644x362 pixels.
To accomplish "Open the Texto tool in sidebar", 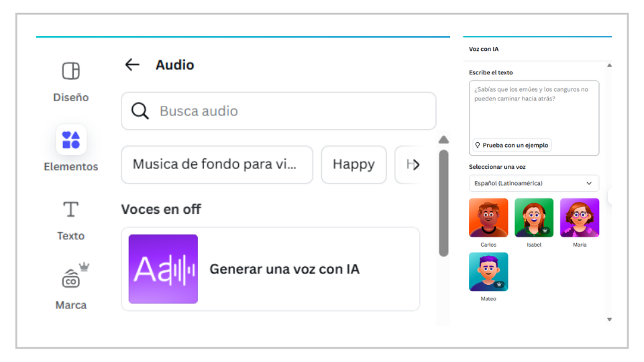I will 70,221.
